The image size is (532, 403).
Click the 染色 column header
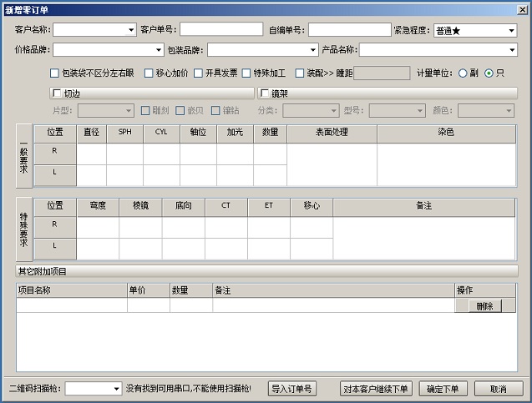tap(446, 133)
